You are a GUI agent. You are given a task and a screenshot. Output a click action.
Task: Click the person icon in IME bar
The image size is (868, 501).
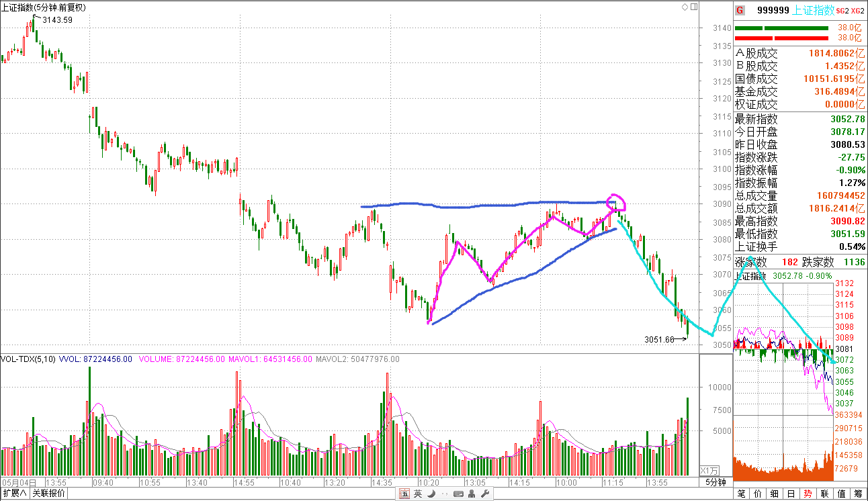tap(471, 494)
